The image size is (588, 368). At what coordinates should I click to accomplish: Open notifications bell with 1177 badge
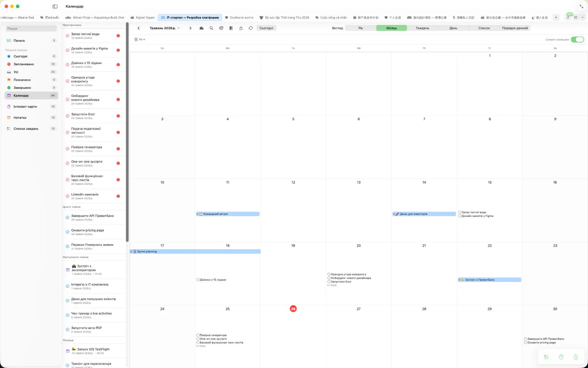coord(568,17)
